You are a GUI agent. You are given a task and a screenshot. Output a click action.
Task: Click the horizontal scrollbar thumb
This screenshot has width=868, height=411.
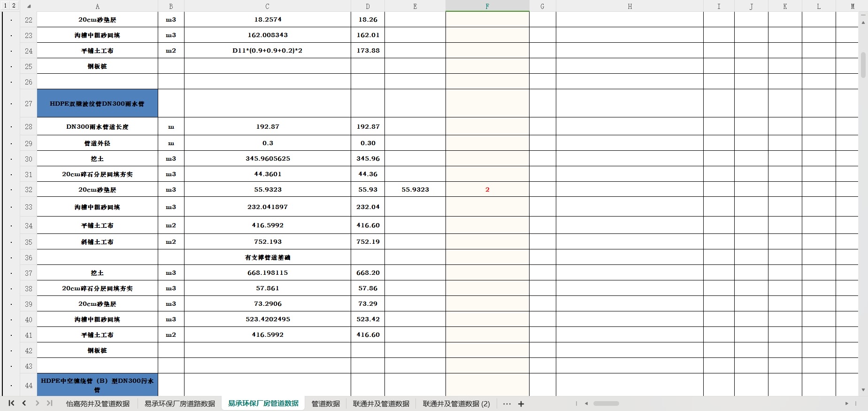tap(606, 403)
